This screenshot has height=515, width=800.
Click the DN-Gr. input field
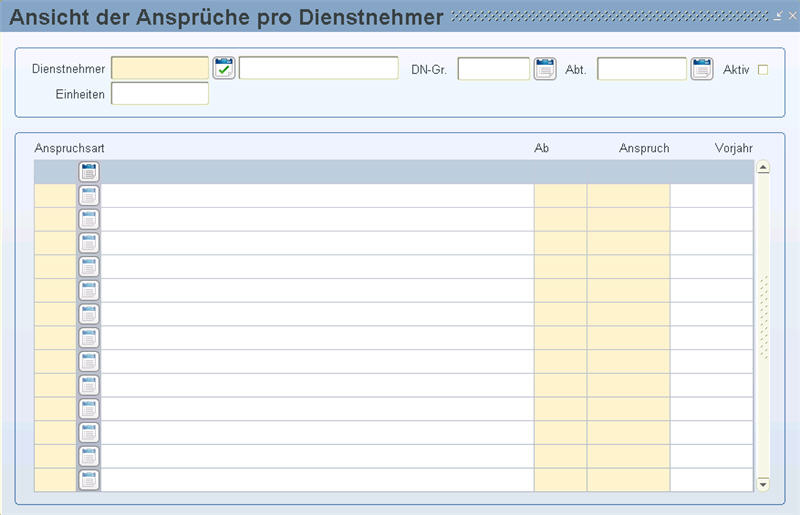tap(493, 68)
